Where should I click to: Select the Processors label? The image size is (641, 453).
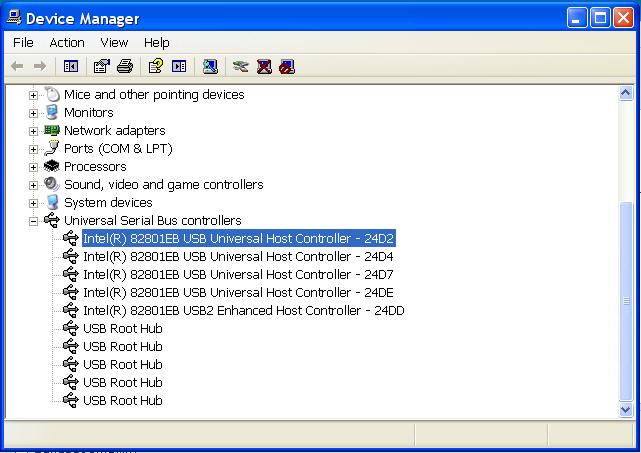[95, 166]
